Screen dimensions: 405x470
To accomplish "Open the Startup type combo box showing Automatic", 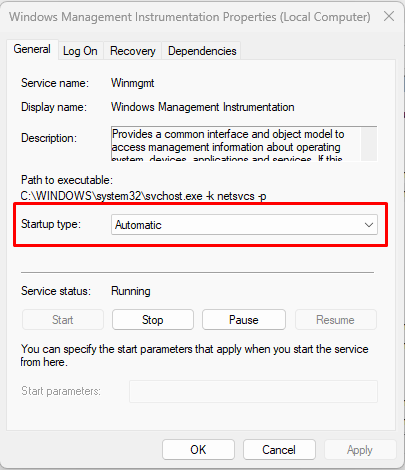I will click(x=244, y=225).
